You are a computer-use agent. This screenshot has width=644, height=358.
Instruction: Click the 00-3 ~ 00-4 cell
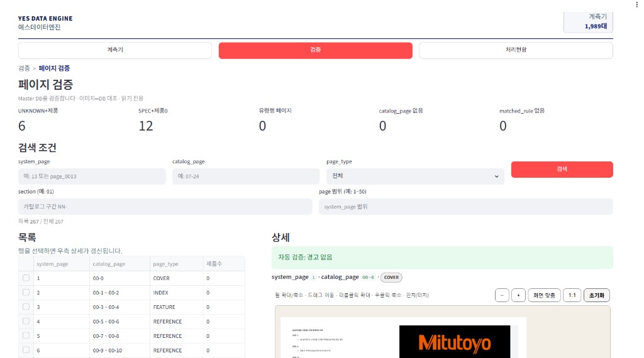click(119, 307)
